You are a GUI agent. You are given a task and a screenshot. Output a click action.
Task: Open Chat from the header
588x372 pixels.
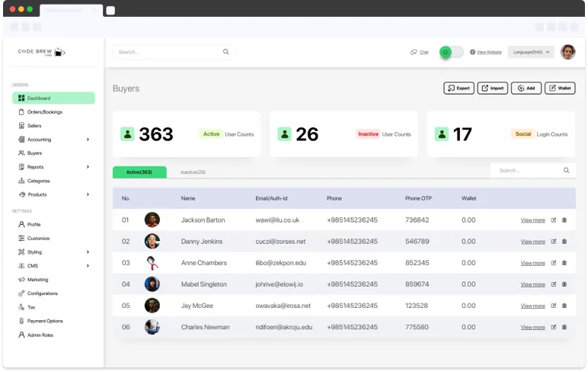point(420,52)
